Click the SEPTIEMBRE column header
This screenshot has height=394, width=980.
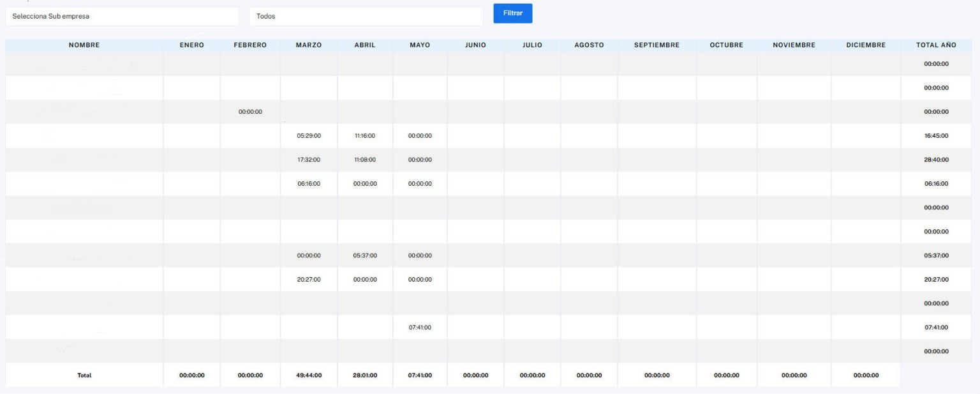[657, 45]
